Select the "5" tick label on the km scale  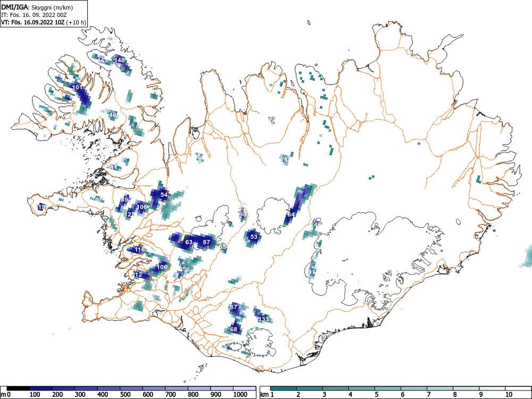377,395
